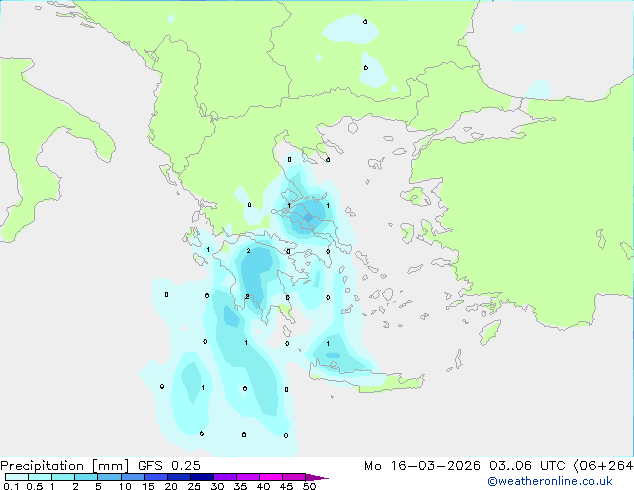
Task: Click the 'GFS 0.25' model label
Action: [169, 466]
